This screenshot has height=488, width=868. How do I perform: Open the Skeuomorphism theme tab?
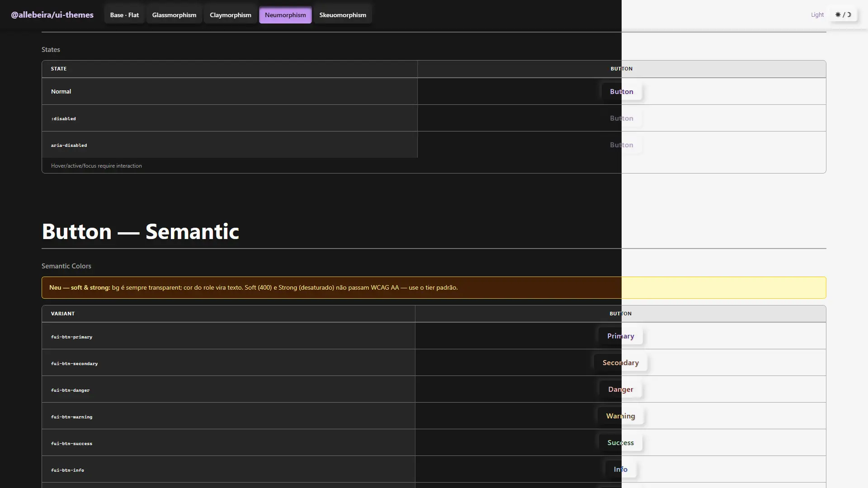[343, 15]
